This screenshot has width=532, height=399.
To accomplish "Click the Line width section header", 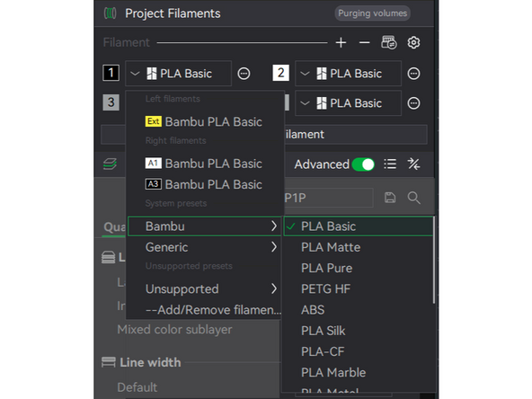I will coord(150,362).
